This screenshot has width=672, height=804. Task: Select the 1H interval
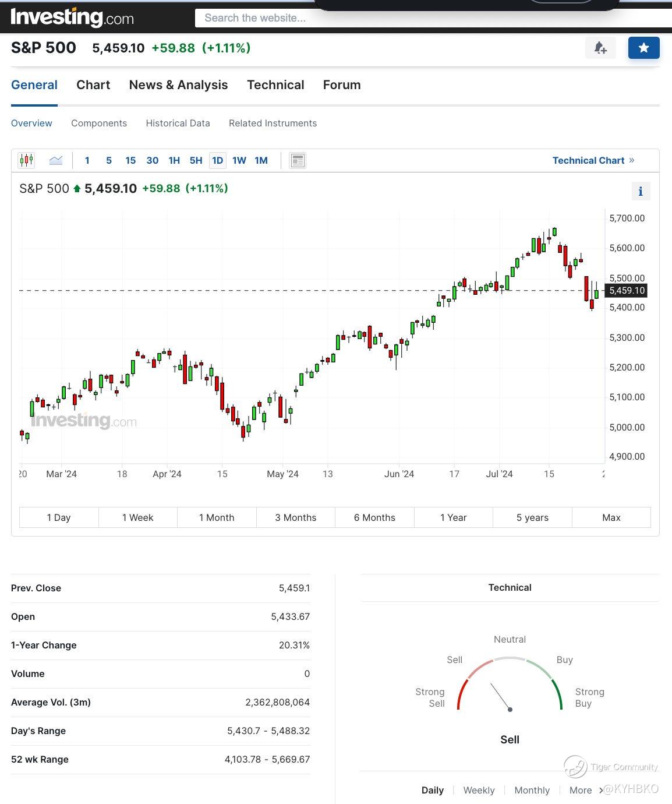[x=174, y=160]
